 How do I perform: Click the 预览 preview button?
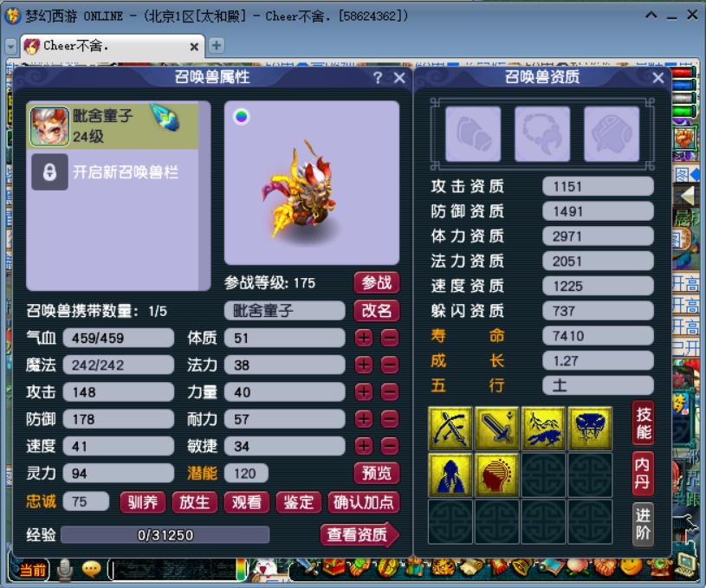tap(377, 473)
